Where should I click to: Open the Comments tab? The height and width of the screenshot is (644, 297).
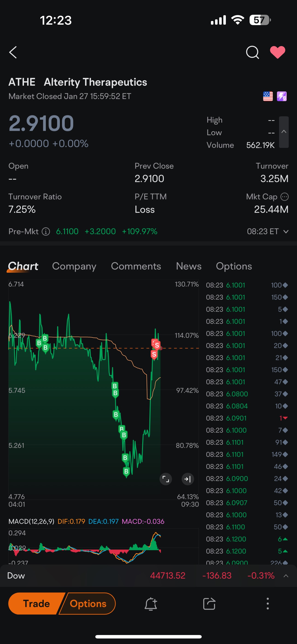(x=136, y=266)
